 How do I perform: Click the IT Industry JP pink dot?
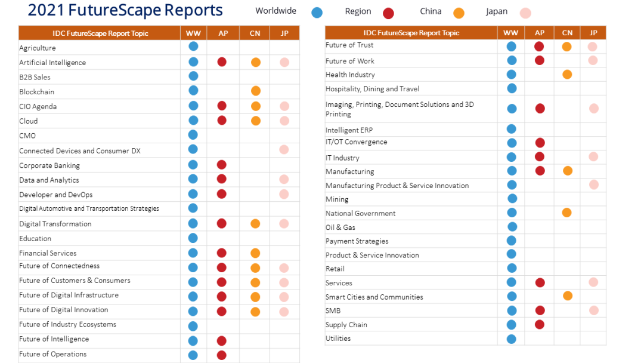[593, 156]
